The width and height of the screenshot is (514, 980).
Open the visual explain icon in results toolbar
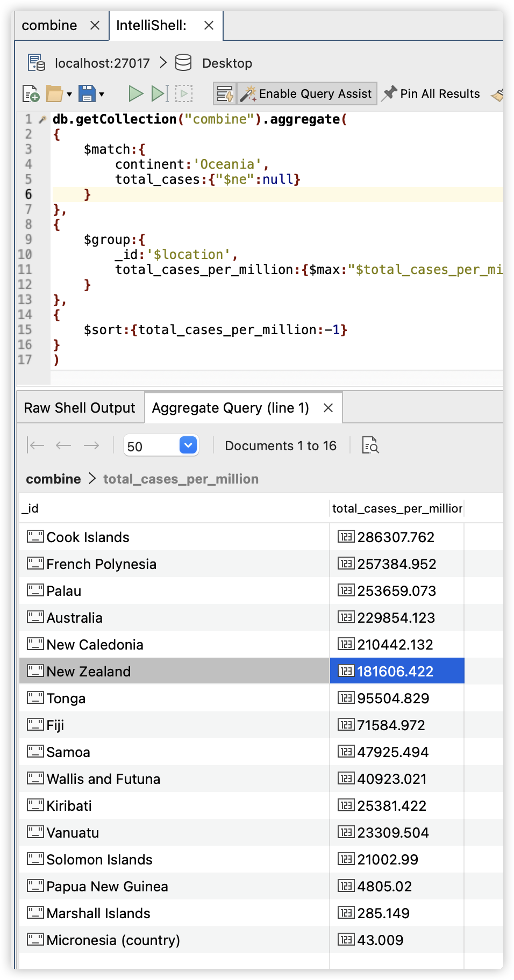click(370, 445)
